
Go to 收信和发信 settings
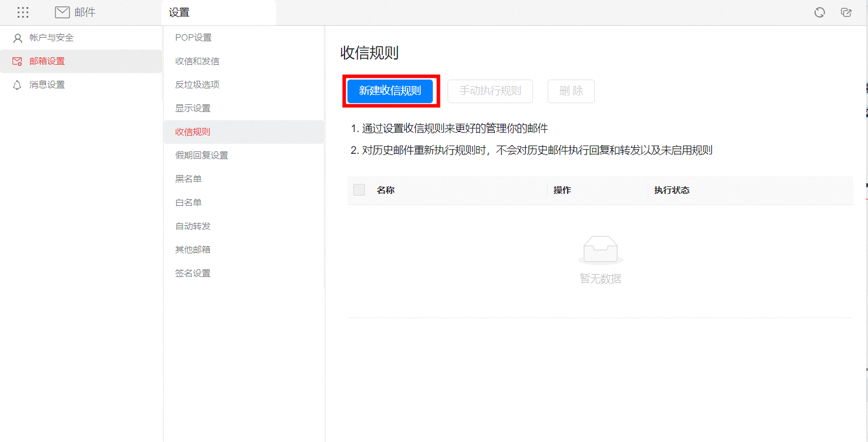click(x=244, y=61)
